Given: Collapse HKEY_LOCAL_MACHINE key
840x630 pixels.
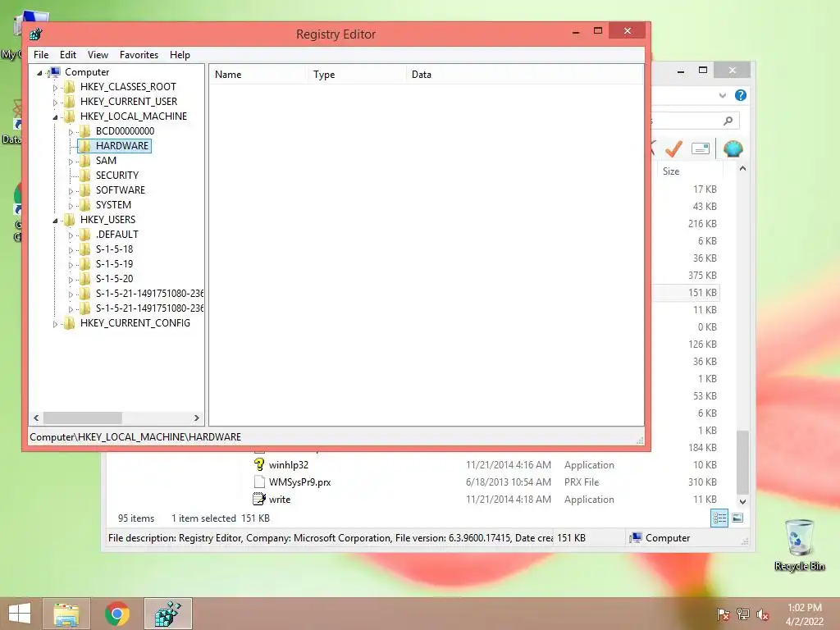Looking at the screenshot, I should (55, 116).
